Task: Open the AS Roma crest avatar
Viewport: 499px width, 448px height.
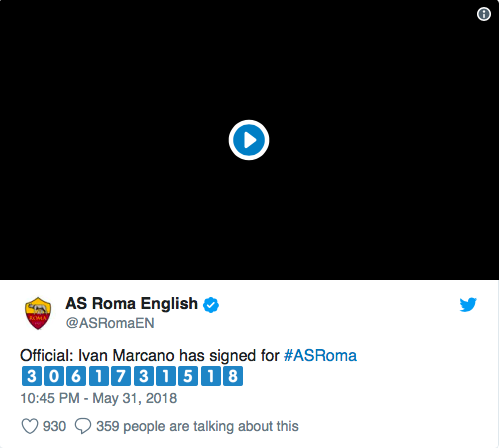Action: click(x=38, y=313)
